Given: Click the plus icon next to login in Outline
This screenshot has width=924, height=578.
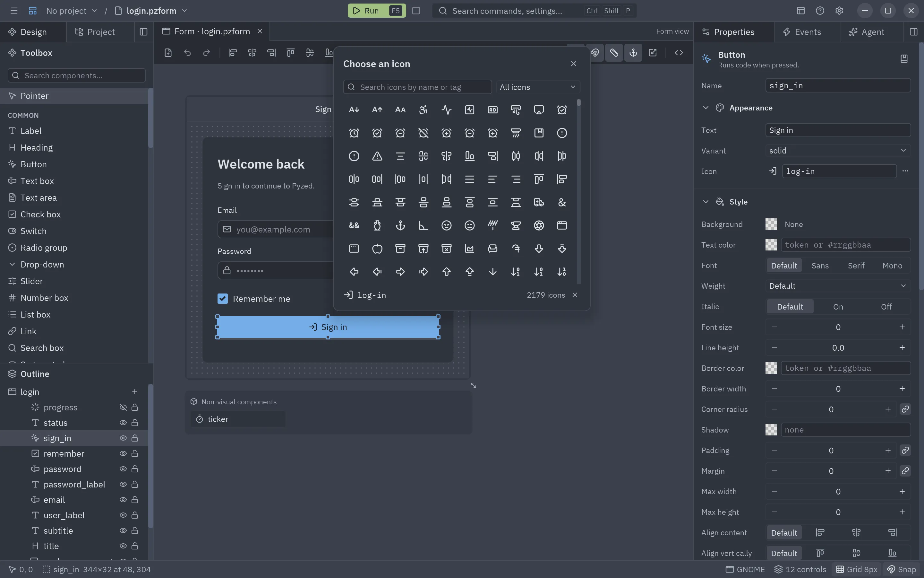Looking at the screenshot, I should click(134, 392).
